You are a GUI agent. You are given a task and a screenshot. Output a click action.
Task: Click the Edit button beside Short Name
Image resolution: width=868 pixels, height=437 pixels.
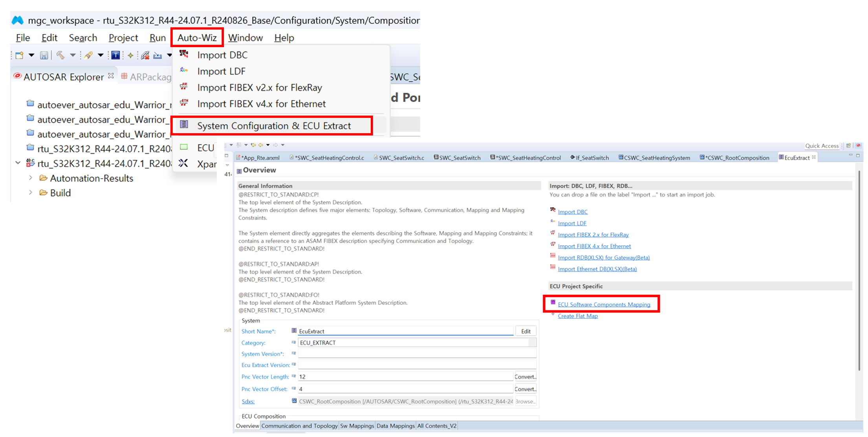pos(526,331)
